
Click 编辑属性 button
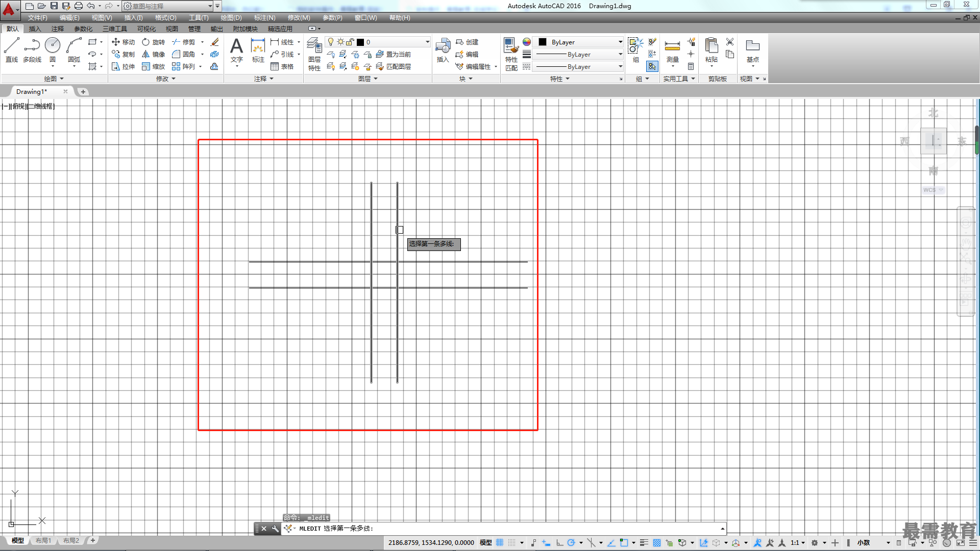473,66
